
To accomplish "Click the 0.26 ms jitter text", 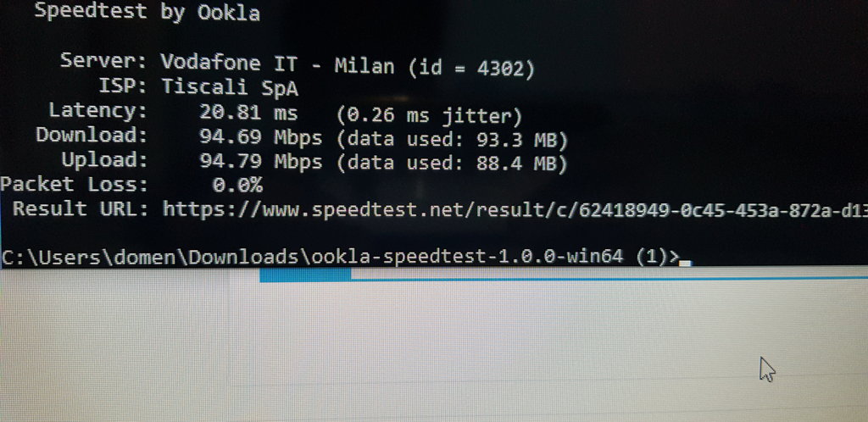I will [x=430, y=117].
